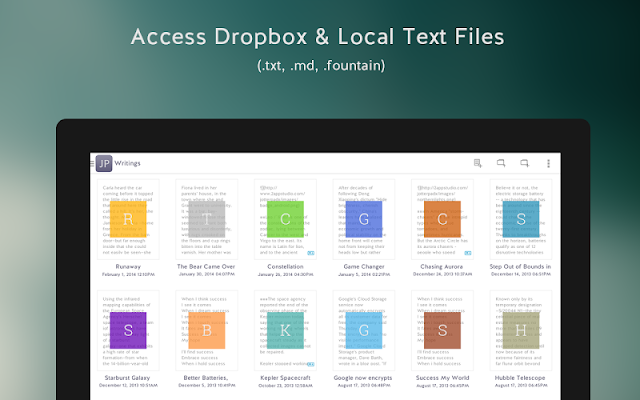Image resolution: width=640 pixels, height=400 pixels.
Task: Click the blue G tile on Game Changer
Action: point(364,219)
